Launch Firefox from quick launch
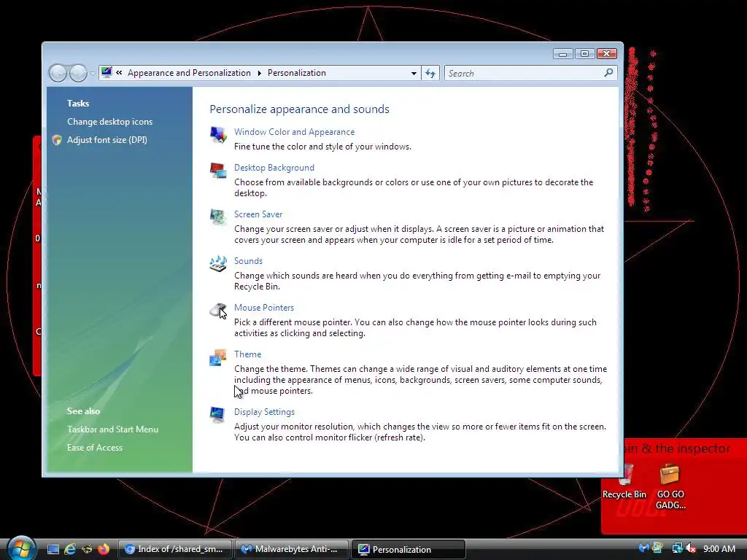 point(104,550)
